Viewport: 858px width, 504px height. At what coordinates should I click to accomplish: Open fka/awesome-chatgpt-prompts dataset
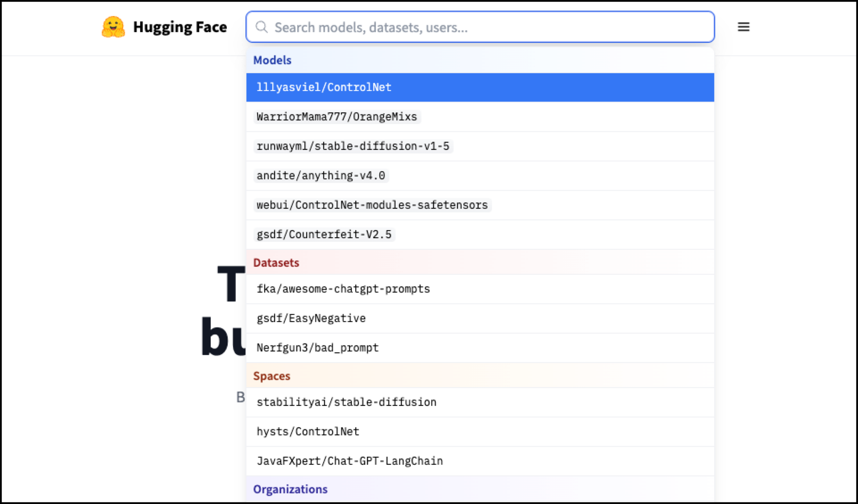tap(343, 289)
